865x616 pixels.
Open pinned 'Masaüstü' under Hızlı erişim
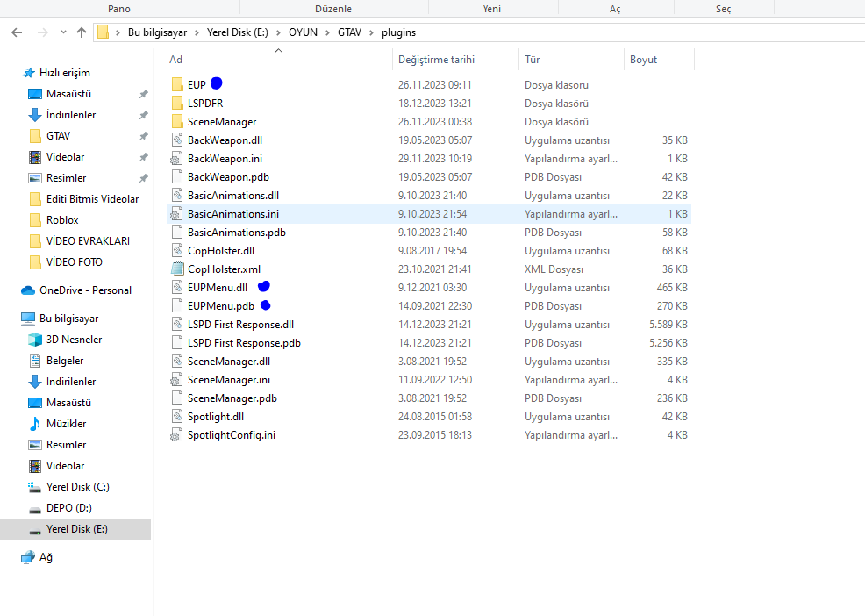68,94
